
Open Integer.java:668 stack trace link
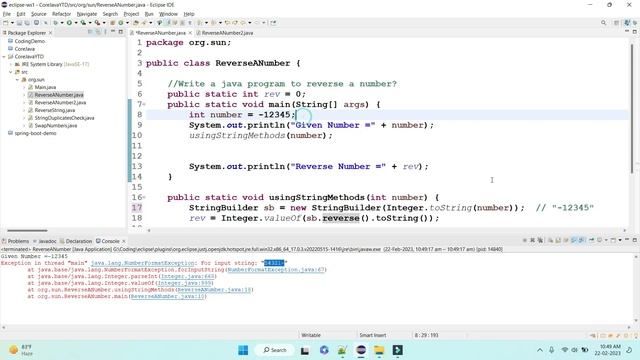point(187,276)
